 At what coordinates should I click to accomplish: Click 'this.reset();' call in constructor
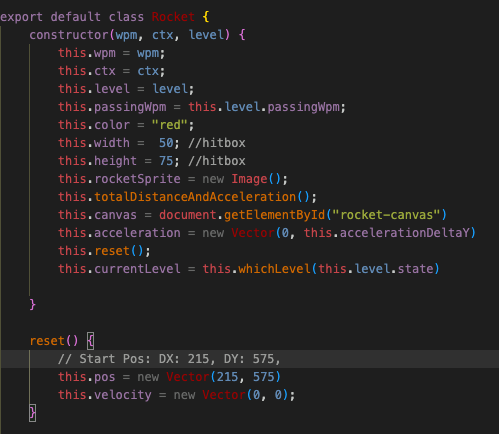coord(104,251)
